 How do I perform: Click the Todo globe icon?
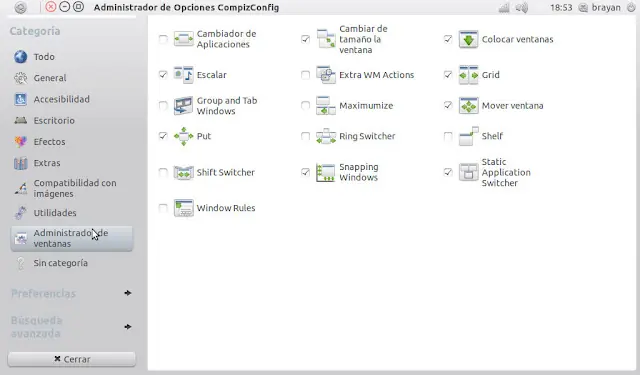pyautogui.click(x=20, y=57)
